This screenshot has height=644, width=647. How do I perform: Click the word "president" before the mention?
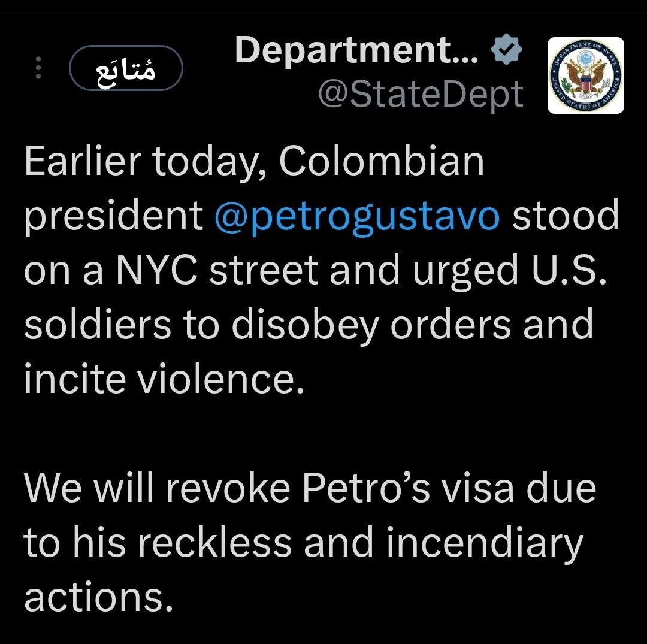(114, 216)
